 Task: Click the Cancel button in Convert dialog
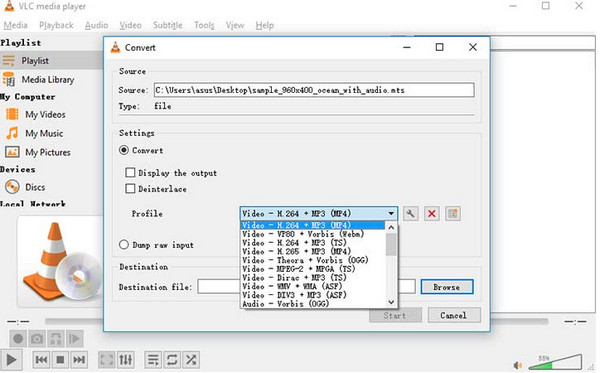[453, 315]
